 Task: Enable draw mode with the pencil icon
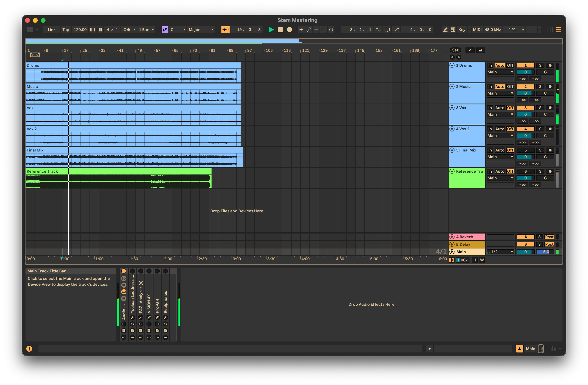pyautogui.click(x=445, y=30)
